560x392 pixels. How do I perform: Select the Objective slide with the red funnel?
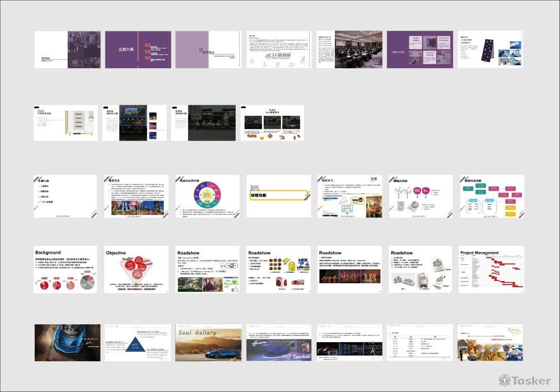[137, 269]
